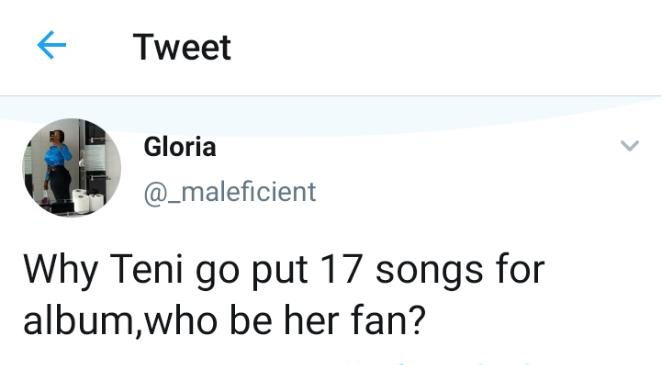Tap the word "her" in the tweet

311,320
